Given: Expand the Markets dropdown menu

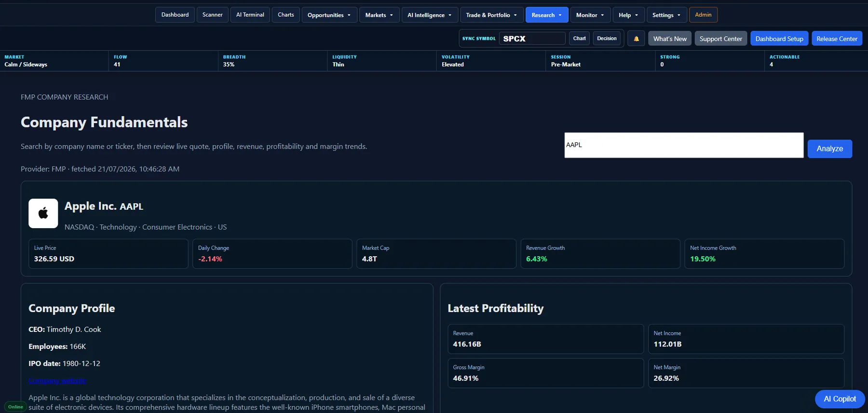Looking at the screenshot, I should pyautogui.click(x=380, y=15).
